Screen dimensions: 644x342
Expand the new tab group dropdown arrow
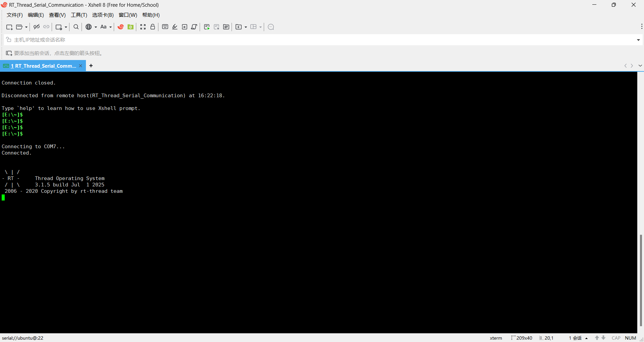[246, 27]
